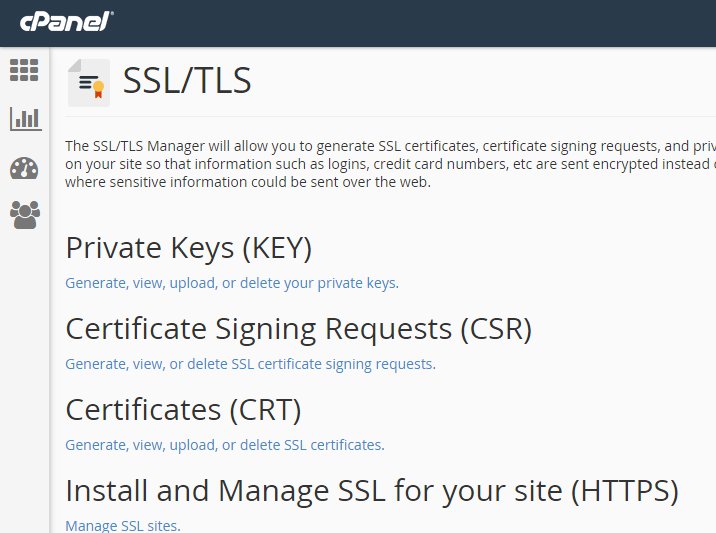The width and height of the screenshot is (716, 533).
Task: Click the SSL/TLS certificate page icon
Action: tap(88, 83)
